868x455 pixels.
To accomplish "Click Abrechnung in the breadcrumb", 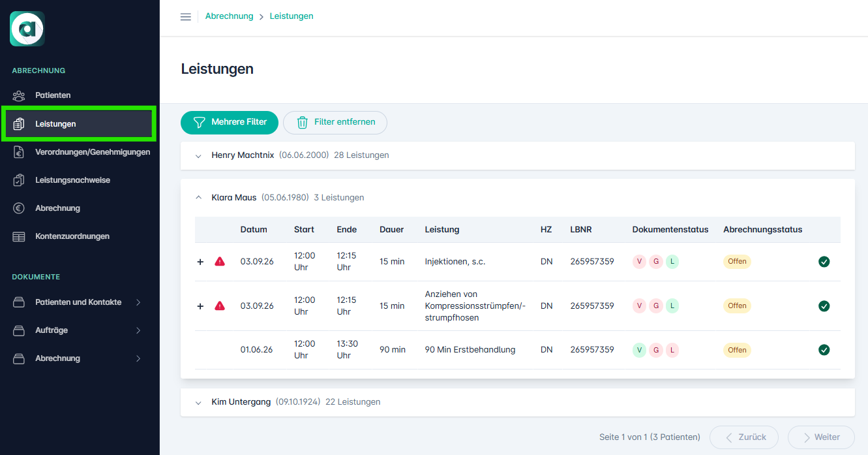I will click(229, 16).
